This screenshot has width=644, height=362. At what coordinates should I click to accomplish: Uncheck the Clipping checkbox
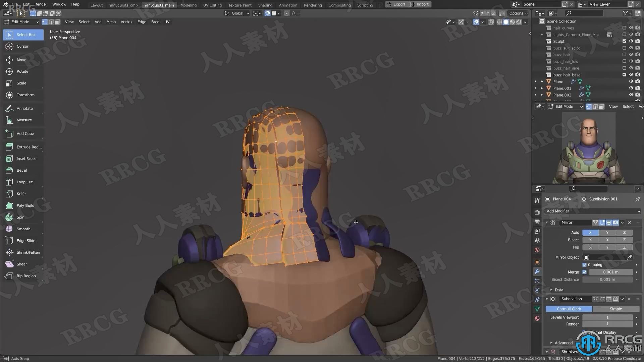(x=585, y=265)
